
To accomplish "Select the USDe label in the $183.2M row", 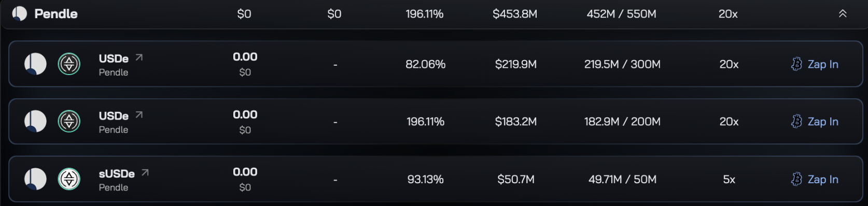I will pyautogui.click(x=114, y=116).
